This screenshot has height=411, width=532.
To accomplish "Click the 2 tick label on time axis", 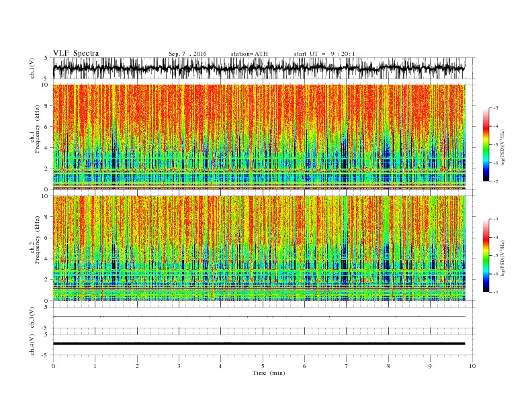I will pyautogui.click(x=137, y=366).
